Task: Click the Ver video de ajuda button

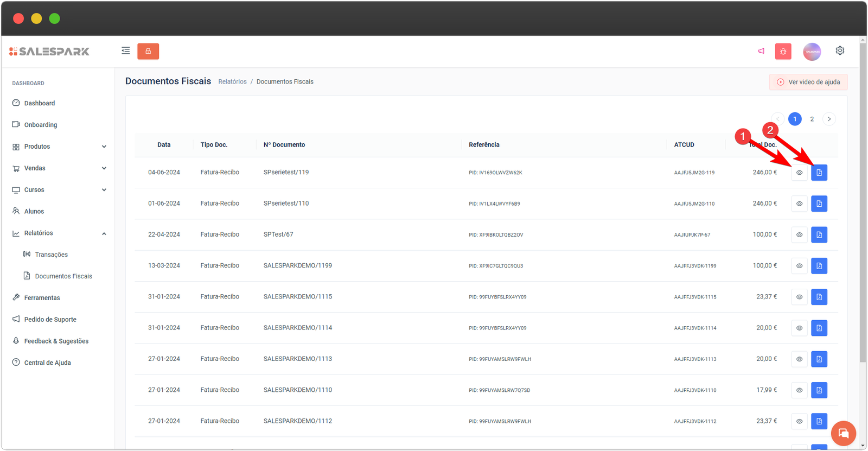Action: click(808, 82)
